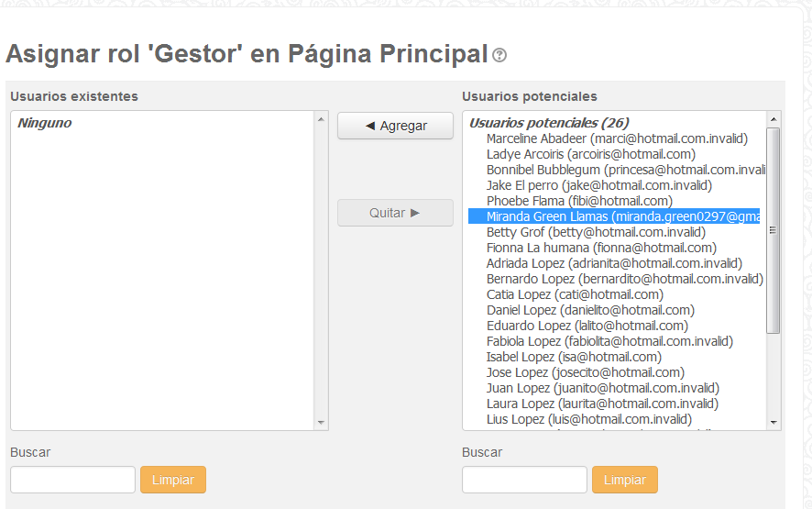Click the 'Usuarios potenciales (26)' group header
Viewport: 812px width, 509px height.
(x=549, y=123)
